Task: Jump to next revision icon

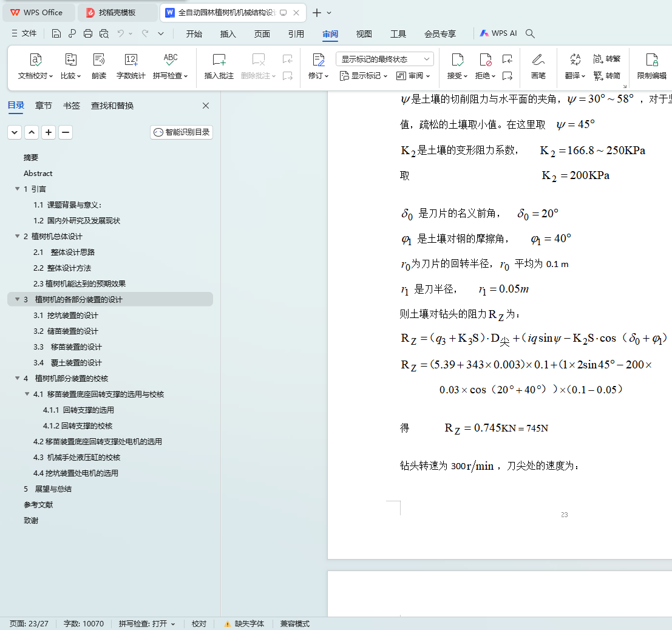Action: (507, 76)
